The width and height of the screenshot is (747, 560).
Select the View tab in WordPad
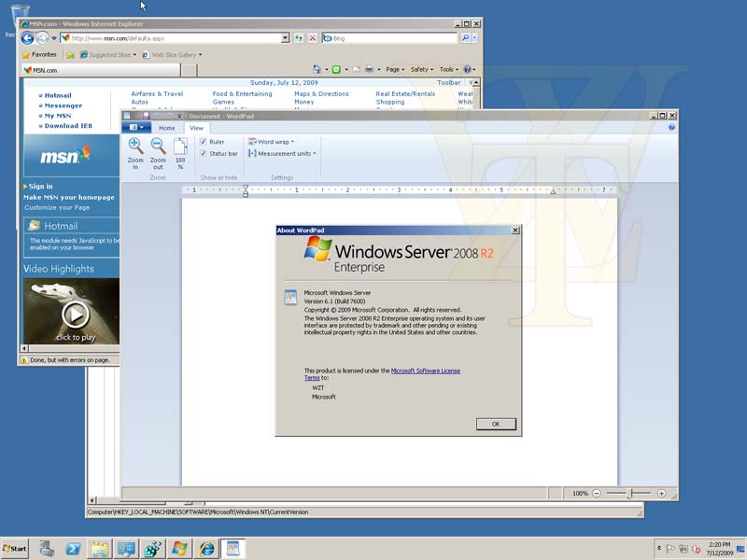tap(196, 128)
